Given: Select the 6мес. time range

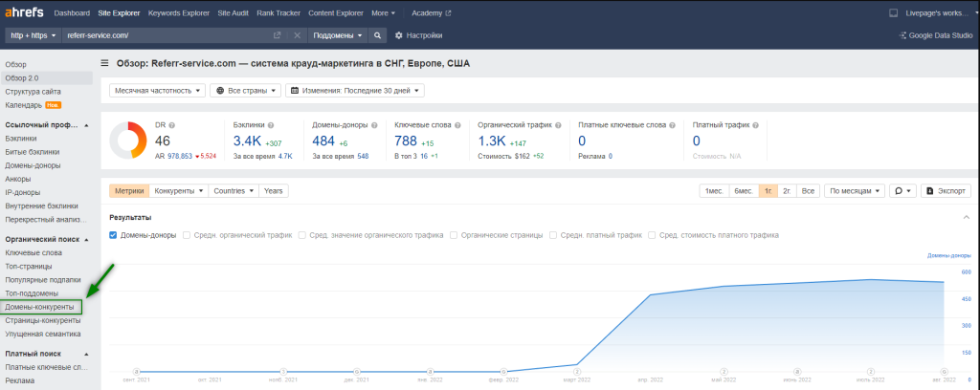Looking at the screenshot, I should [x=742, y=191].
